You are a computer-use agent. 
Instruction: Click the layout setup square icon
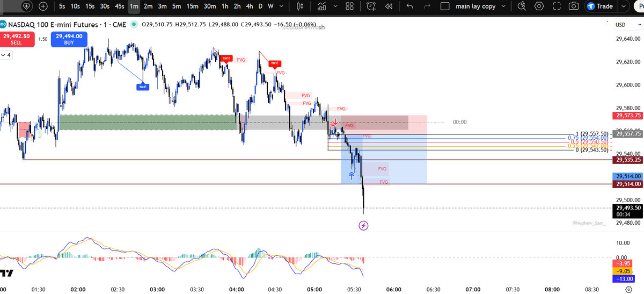[x=444, y=6]
